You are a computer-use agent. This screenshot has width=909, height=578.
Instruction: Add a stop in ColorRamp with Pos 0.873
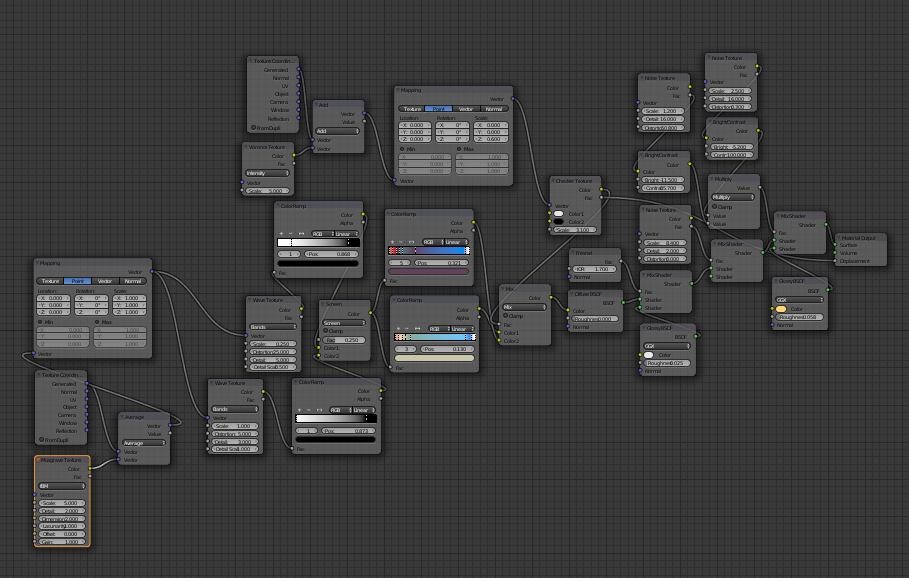pos(300,410)
